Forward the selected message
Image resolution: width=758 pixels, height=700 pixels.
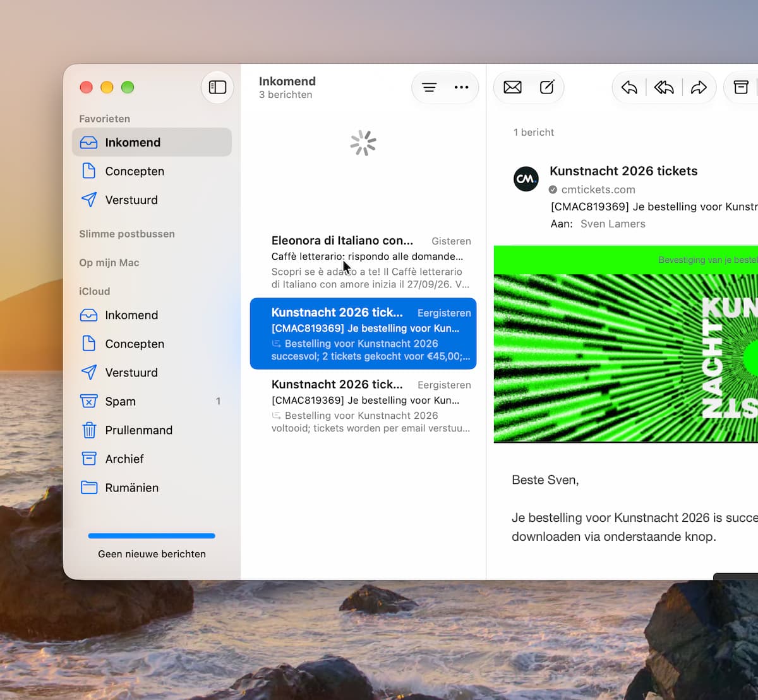(x=699, y=87)
